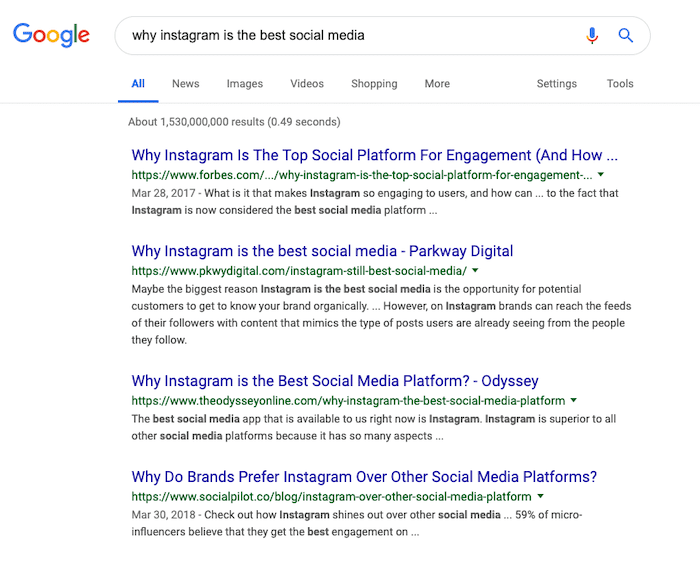700x572 pixels.
Task: Open the Parkway Digital result title
Action: tap(322, 251)
